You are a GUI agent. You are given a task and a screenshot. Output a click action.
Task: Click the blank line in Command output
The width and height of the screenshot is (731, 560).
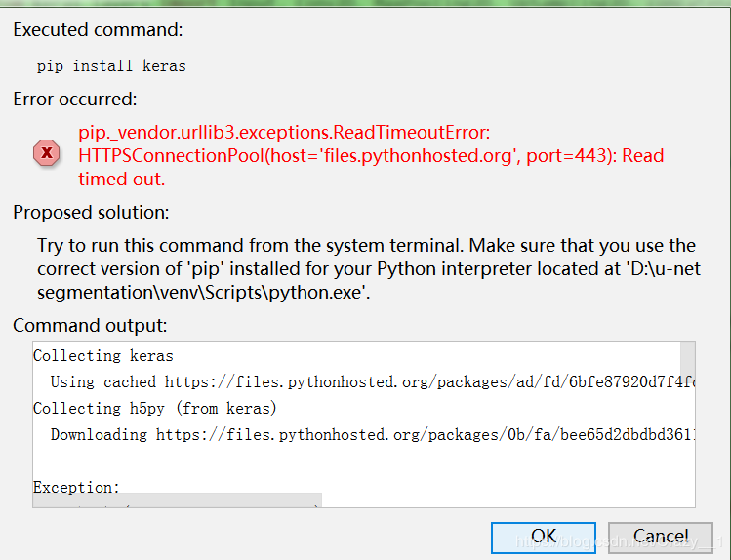(293, 460)
